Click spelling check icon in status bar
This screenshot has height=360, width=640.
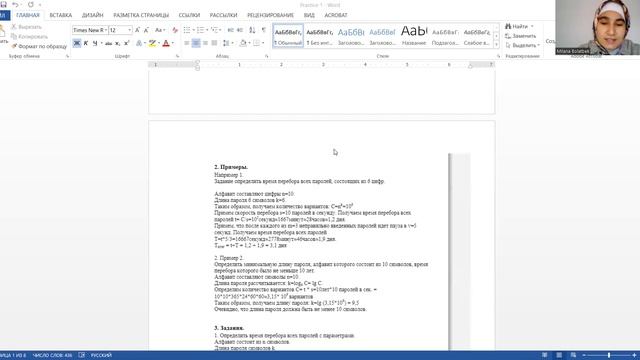(x=82, y=356)
